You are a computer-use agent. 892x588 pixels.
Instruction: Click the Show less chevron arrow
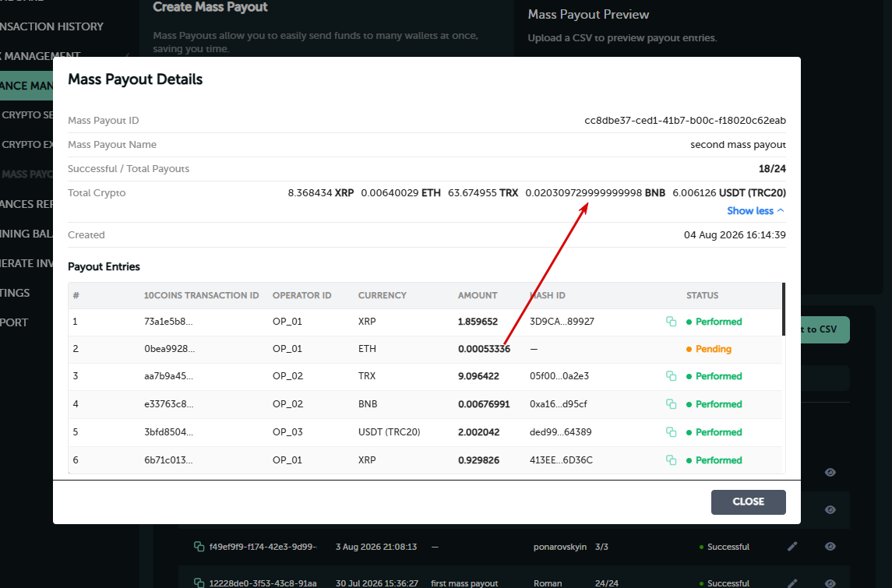pyautogui.click(x=781, y=211)
